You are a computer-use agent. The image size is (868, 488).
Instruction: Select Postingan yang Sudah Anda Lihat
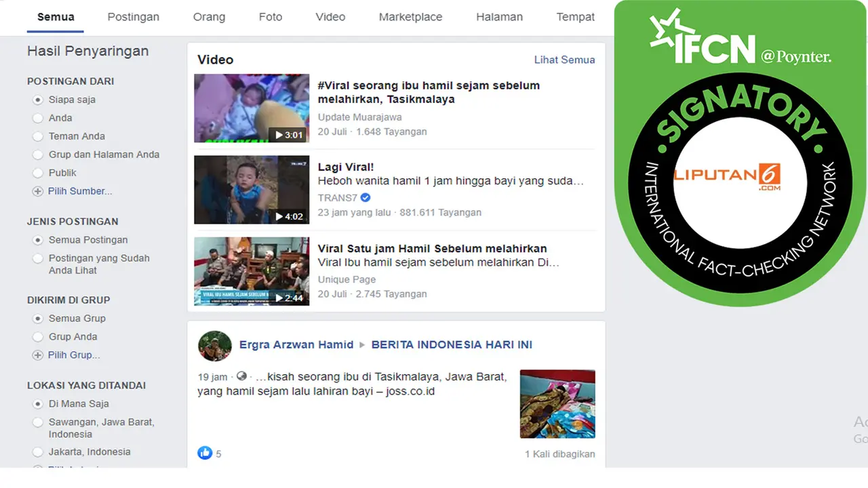(38, 258)
